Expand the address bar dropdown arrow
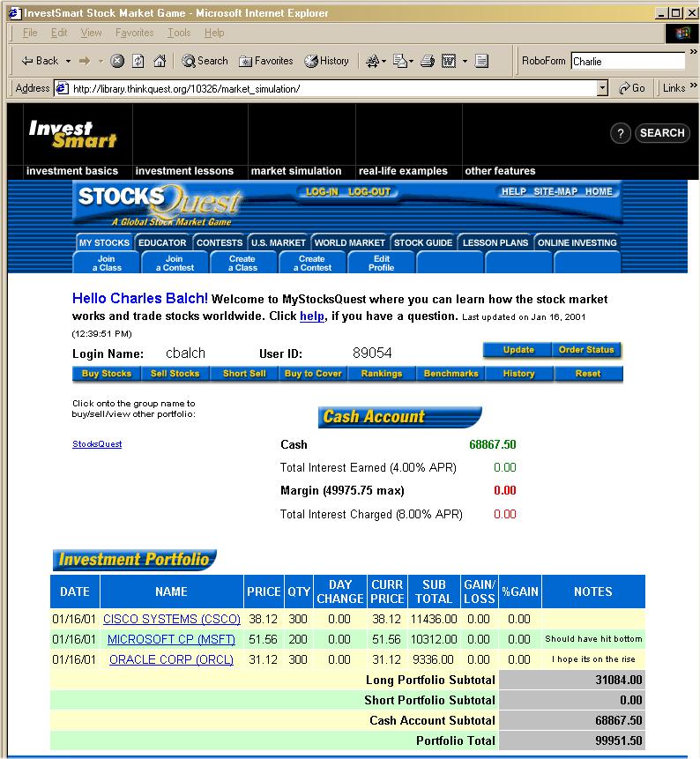 tap(602, 88)
